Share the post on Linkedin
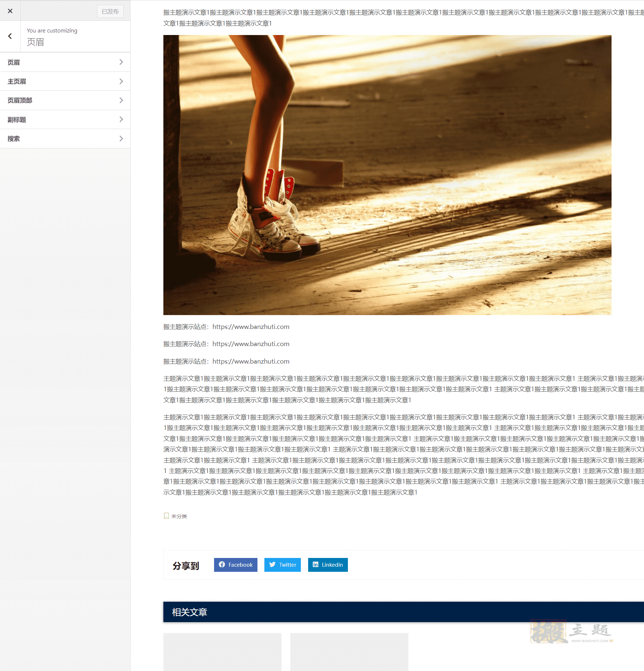 click(328, 565)
